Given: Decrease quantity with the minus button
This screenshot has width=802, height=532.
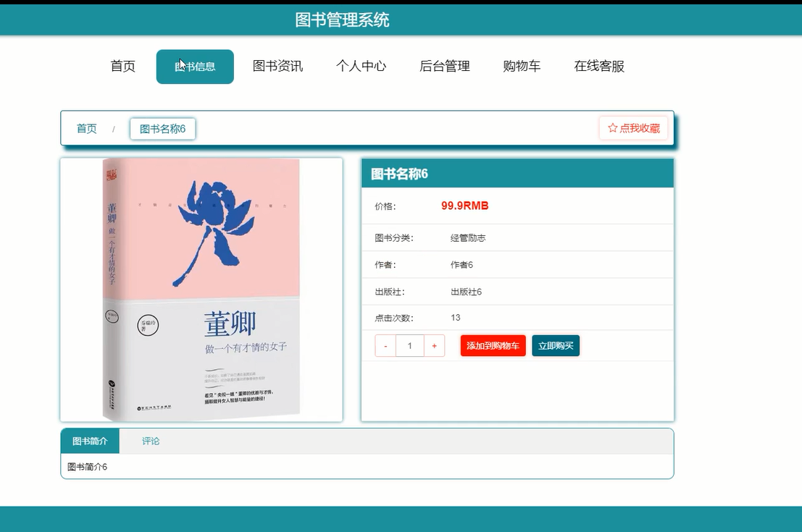Looking at the screenshot, I should tap(385, 346).
